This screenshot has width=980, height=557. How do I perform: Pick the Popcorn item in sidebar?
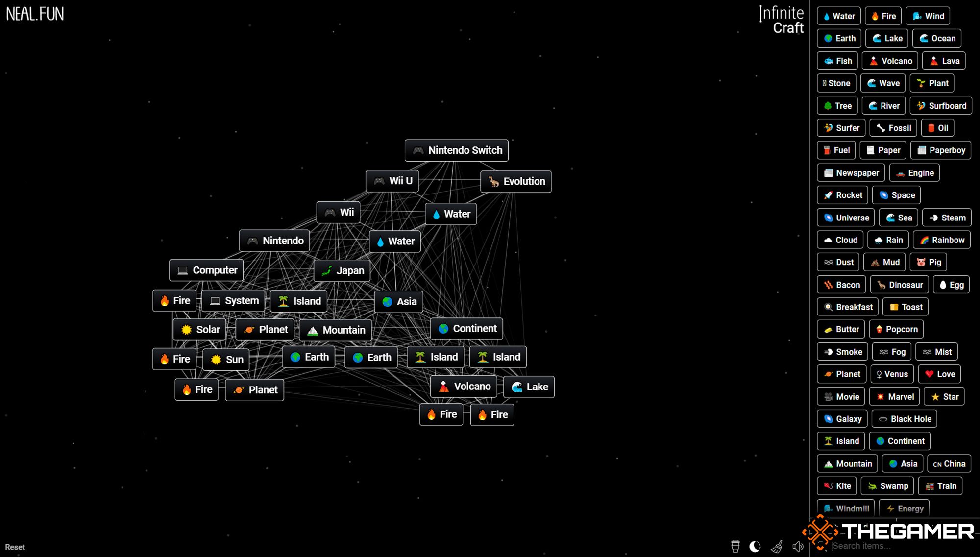coord(896,329)
